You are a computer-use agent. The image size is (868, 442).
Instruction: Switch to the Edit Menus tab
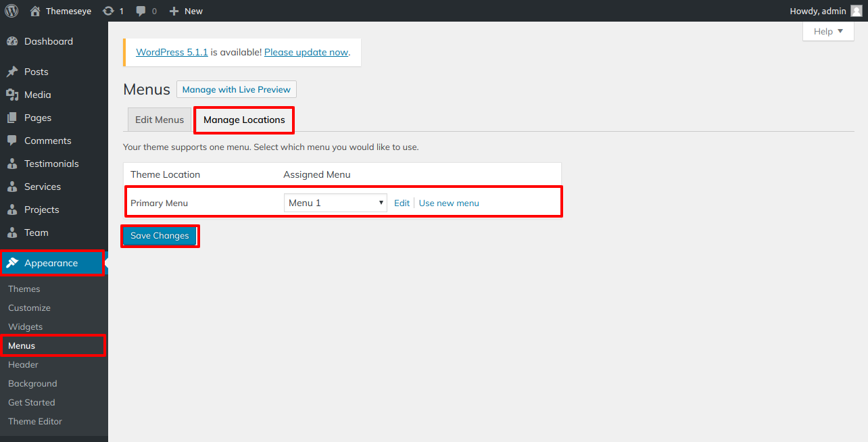pos(160,120)
